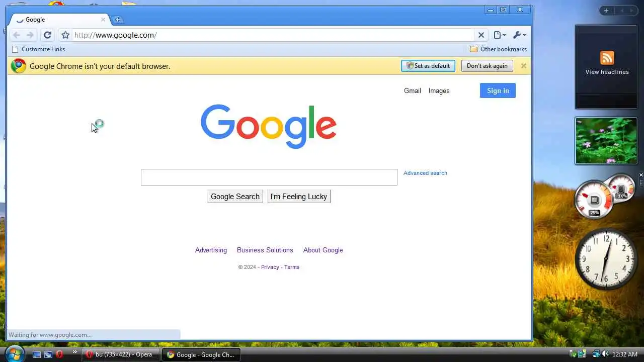Click the analog clock gadget

[606, 259]
